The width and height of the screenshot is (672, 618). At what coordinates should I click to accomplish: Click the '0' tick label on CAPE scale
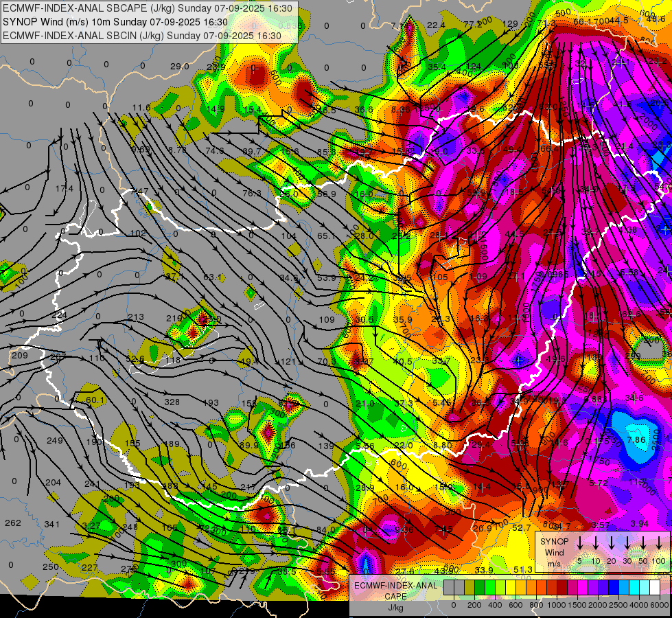tap(454, 605)
